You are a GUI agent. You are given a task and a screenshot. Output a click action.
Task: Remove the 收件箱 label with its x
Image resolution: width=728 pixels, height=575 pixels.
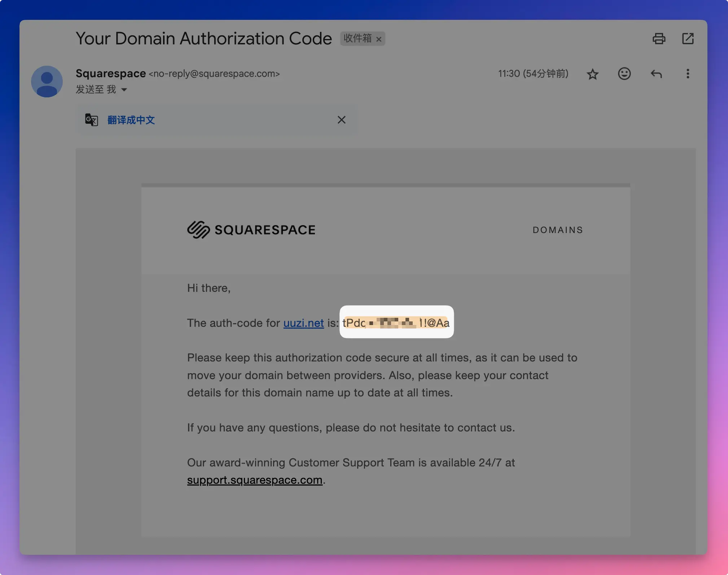pos(379,39)
